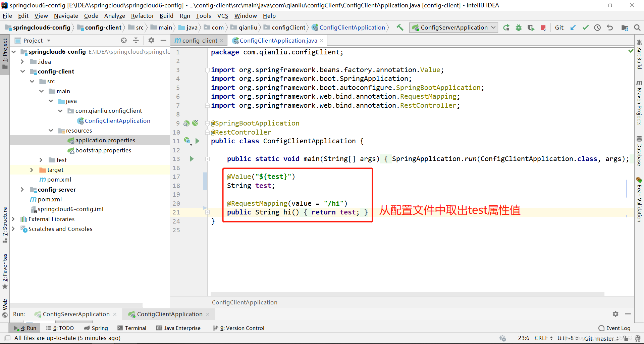
Task: Open the ConfigServerApplication run configuration dropdown
Action: [x=453, y=28]
